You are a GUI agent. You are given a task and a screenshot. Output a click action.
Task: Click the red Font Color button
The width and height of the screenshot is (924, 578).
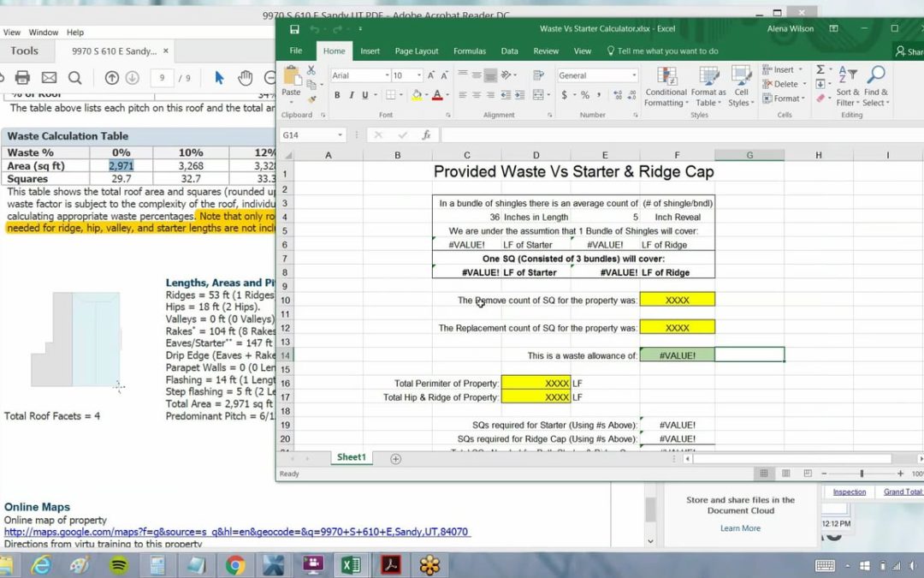tap(437, 95)
